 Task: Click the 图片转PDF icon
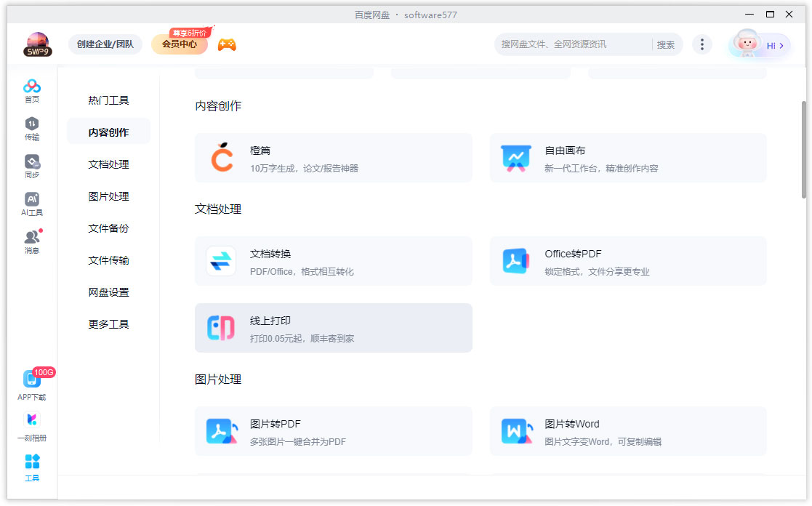222,431
